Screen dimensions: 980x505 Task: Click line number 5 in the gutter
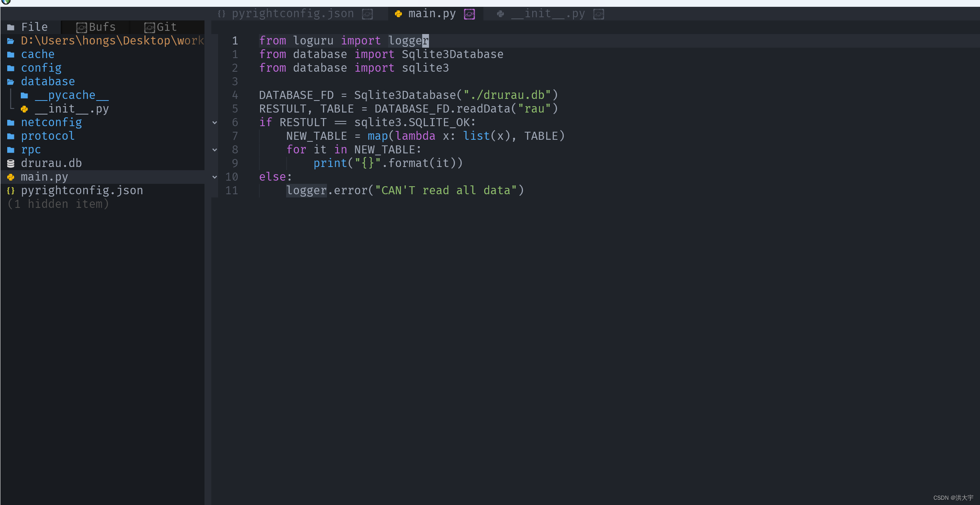(235, 109)
